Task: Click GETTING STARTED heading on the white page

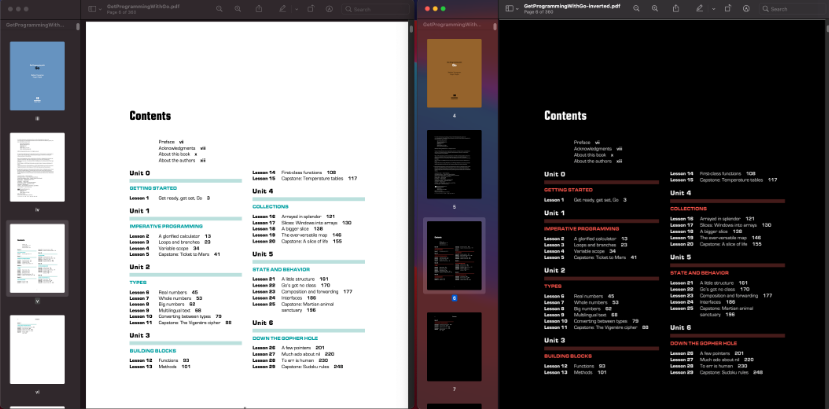Action: 153,188
